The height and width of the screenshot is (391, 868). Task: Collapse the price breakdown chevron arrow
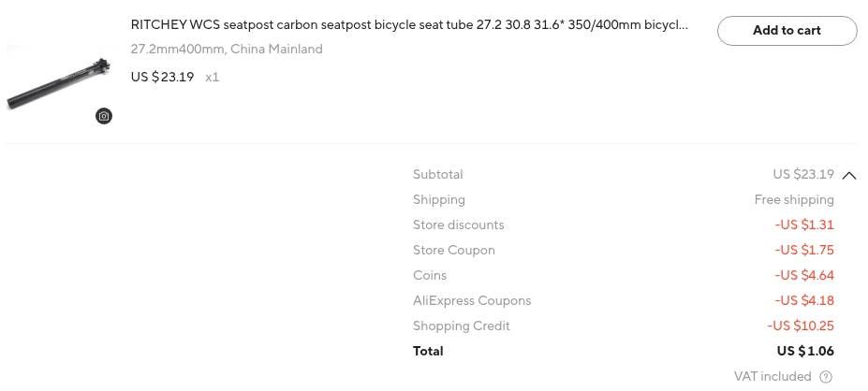pos(849,175)
